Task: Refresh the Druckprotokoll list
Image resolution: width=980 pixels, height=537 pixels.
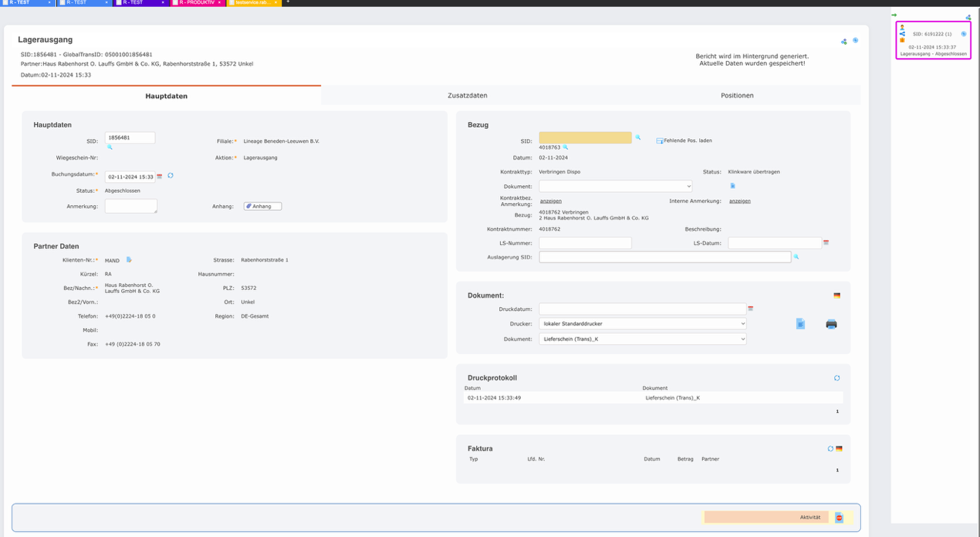Action: [x=836, y=378]
